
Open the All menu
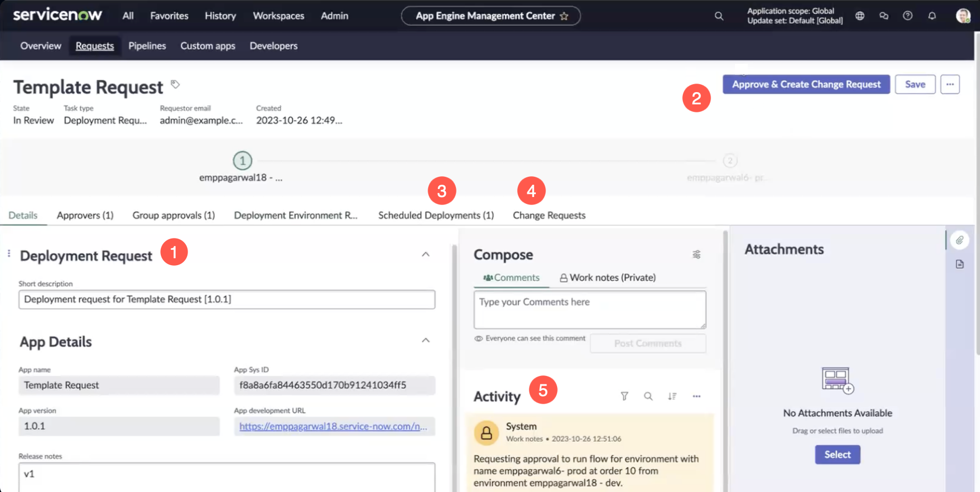point(128,16)
